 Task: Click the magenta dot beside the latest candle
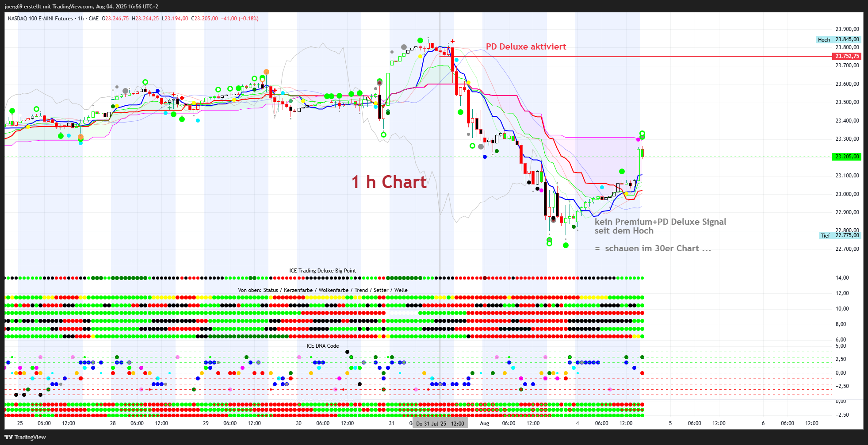(638, 140)
